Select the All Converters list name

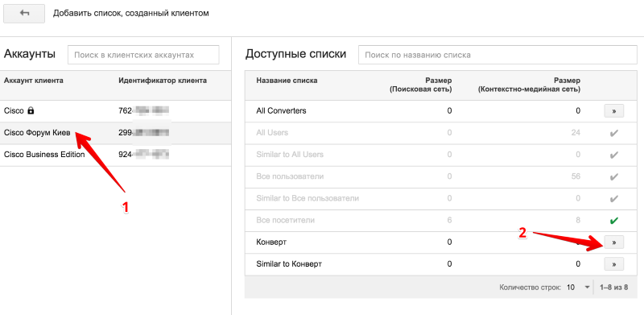281,110
